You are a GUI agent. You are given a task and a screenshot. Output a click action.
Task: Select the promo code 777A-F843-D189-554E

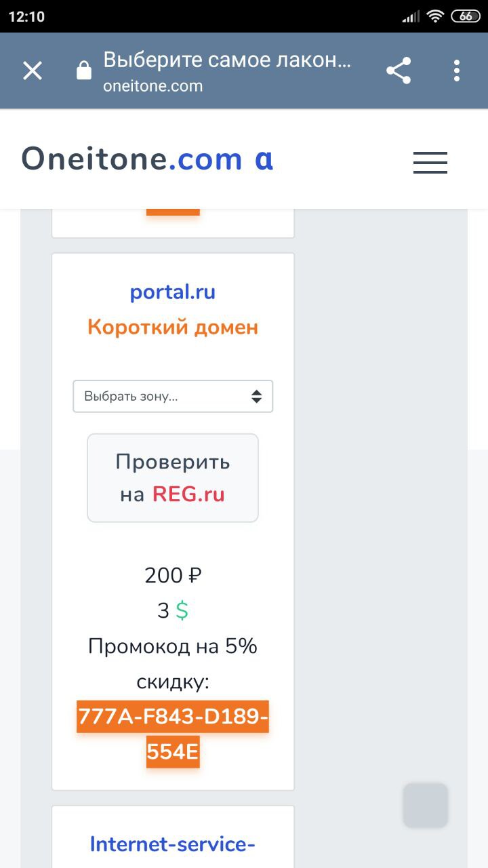(173, 734)
